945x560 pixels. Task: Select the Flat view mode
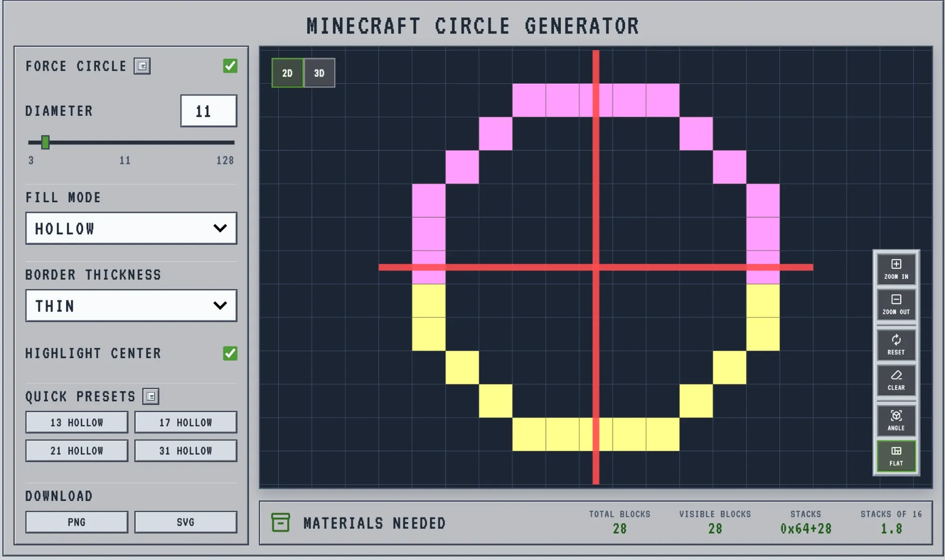896,456
